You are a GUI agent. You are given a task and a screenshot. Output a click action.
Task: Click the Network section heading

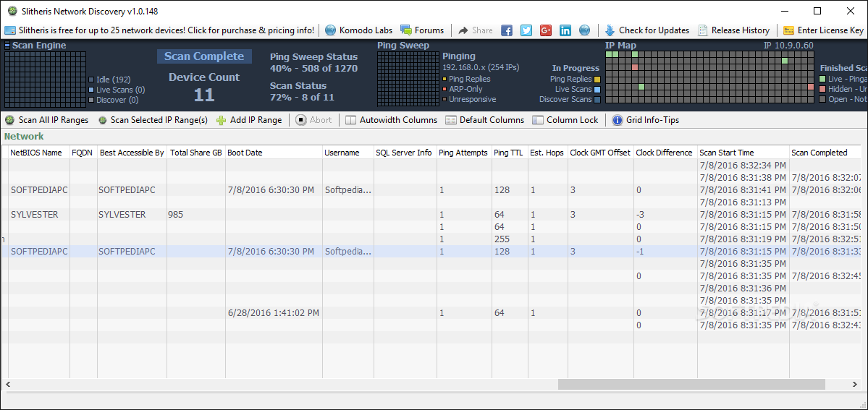coord(24,136)
